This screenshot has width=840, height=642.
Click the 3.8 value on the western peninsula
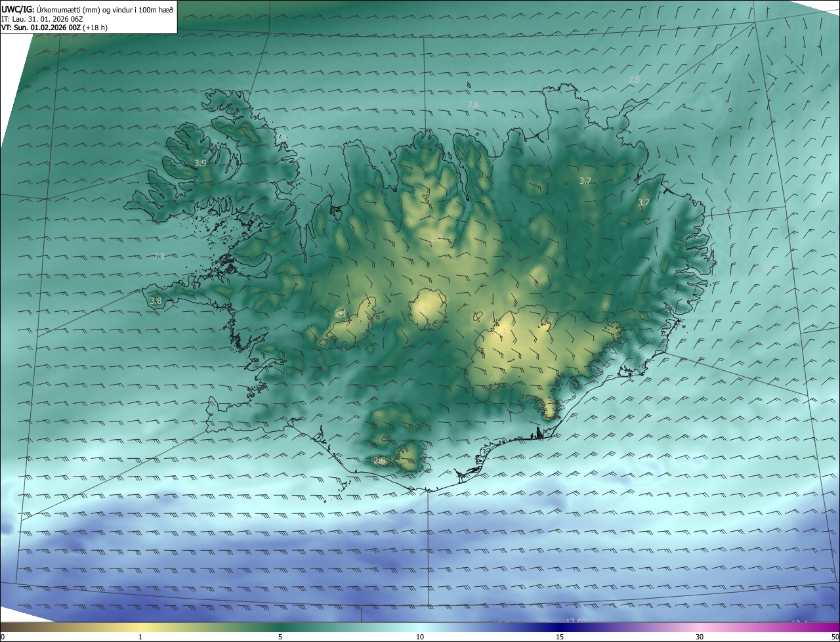click(156, 301)
